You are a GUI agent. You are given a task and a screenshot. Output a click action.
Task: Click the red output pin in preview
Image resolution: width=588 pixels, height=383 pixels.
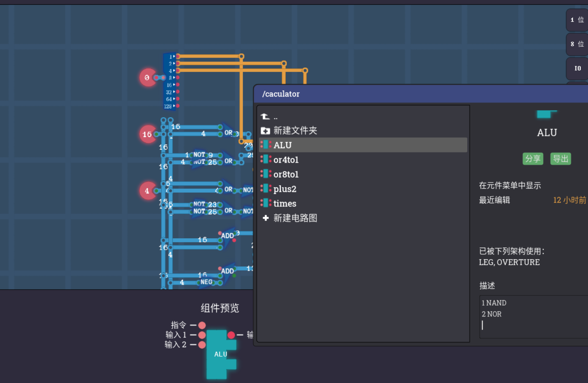pyautogui.click(x=231, y=335)
